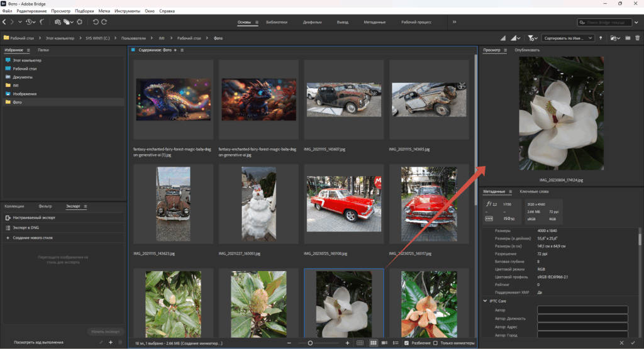Select the IMG_20230725_165108.jpg red car thumbnail
The height and width of the screenshot is (349, 644).
click(x=344, y=204)
